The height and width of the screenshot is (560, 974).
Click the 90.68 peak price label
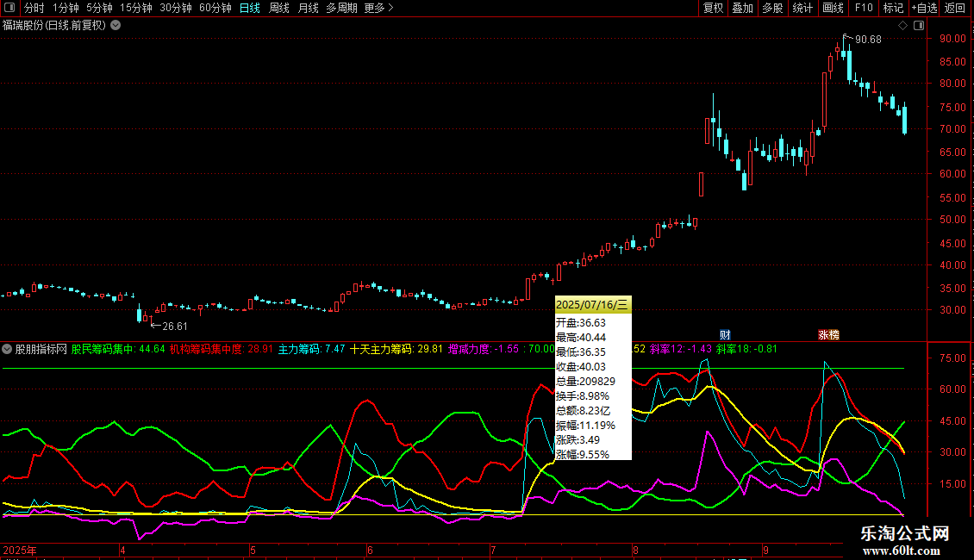click(x=868, y=39)
